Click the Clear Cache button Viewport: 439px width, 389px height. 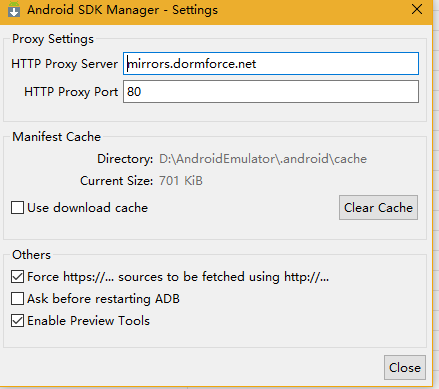point(378,208)
